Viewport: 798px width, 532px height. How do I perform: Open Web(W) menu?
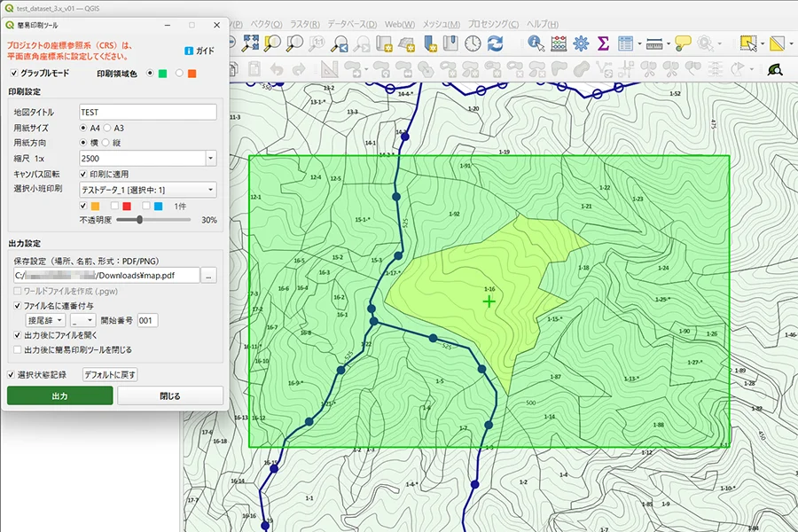[x=400, y=24]
